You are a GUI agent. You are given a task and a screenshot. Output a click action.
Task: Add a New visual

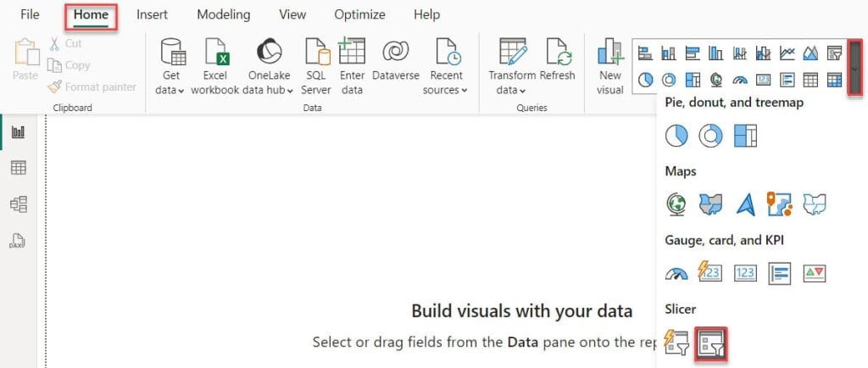[x=610, y=66]
